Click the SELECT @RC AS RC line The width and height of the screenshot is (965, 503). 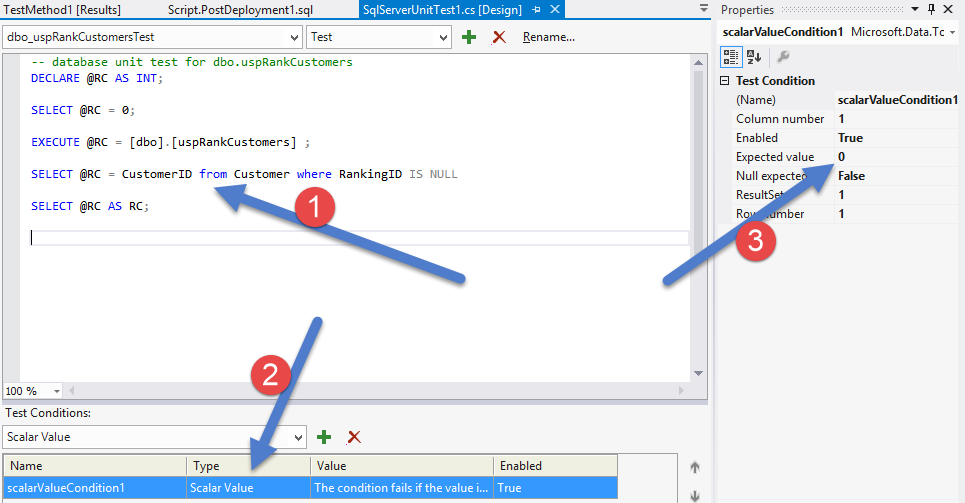pos(90,206)
